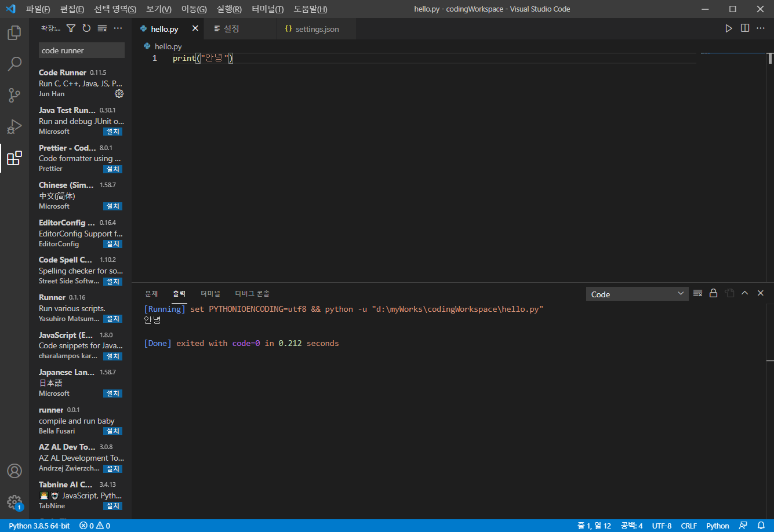Open errors and warnings status indicator
774x532 pixels.
95,526
